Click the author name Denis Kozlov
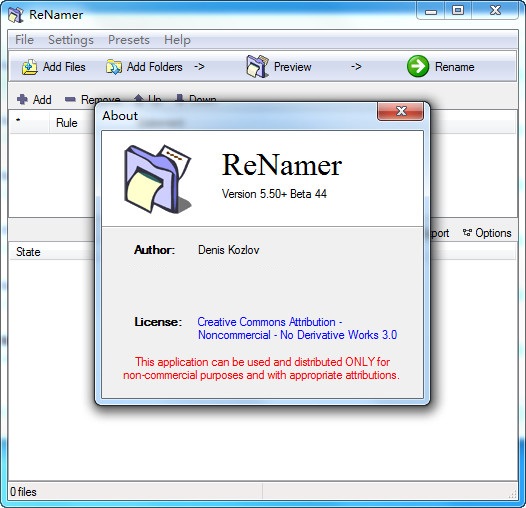 tap(228, 250)
